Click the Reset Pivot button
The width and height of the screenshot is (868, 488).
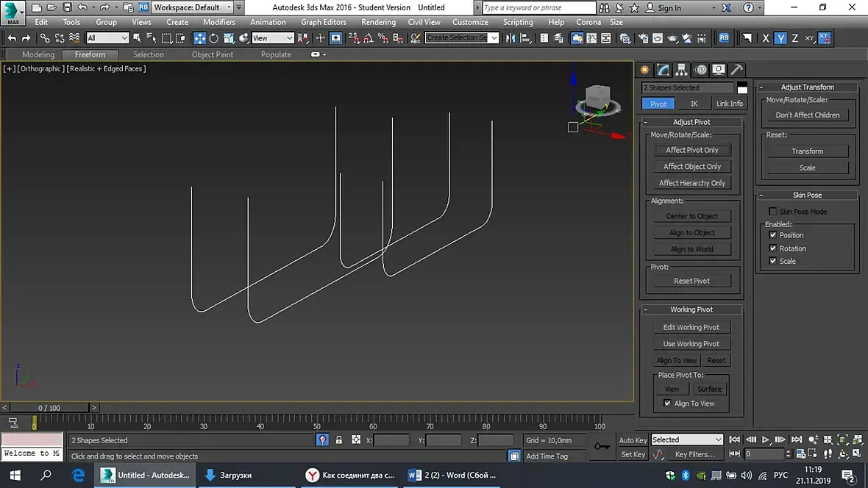pos(691,281)
